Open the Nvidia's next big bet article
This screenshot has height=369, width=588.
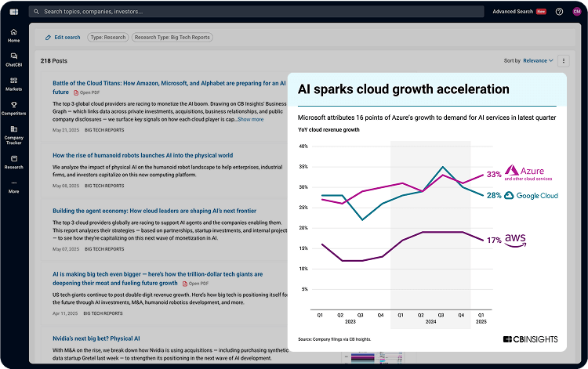[x=96, y=339]
